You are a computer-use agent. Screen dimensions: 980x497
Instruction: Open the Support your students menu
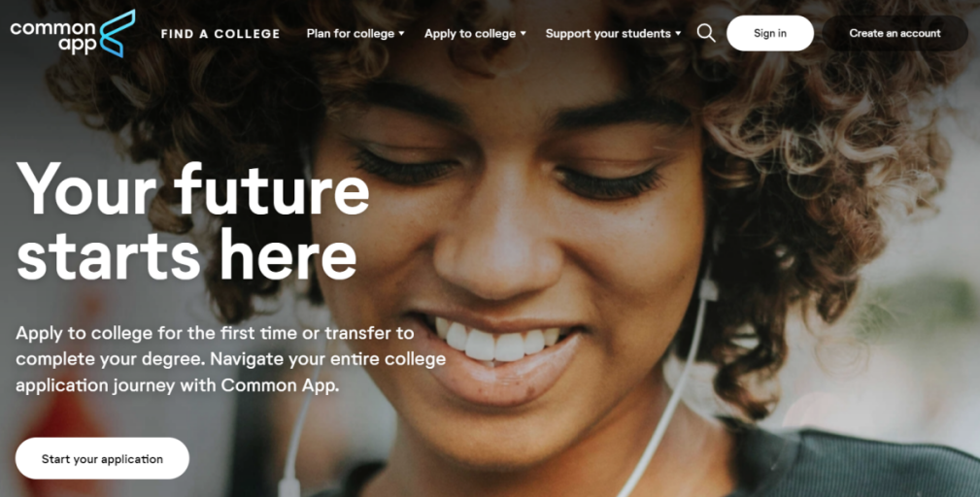point(608,34)
